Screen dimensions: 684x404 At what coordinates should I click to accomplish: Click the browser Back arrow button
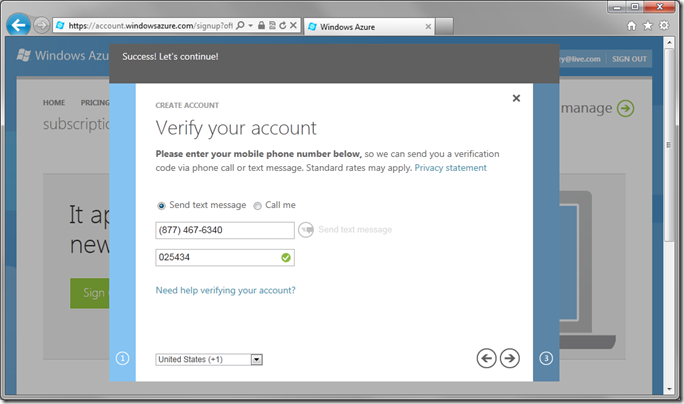point(18,25)
